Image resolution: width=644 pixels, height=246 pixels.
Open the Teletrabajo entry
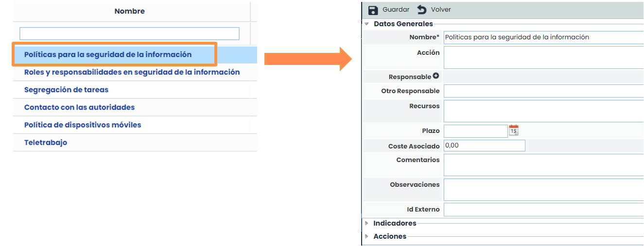point(46,143)
